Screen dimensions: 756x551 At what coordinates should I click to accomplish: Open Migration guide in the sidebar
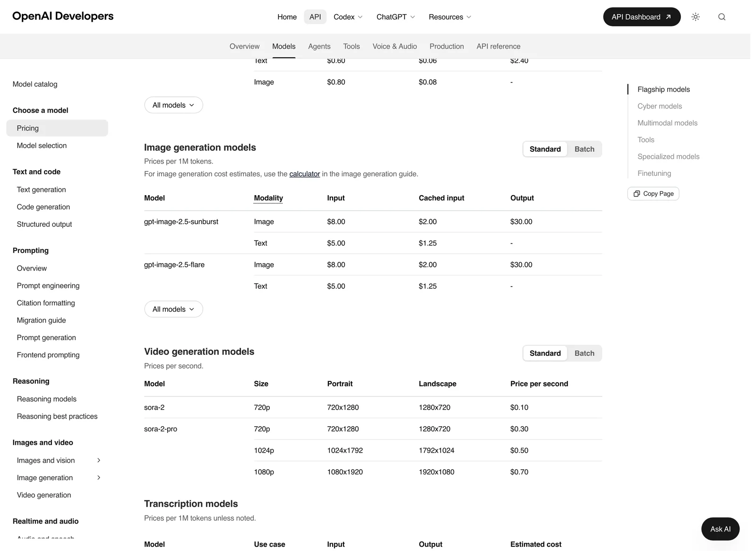point(42,320)
